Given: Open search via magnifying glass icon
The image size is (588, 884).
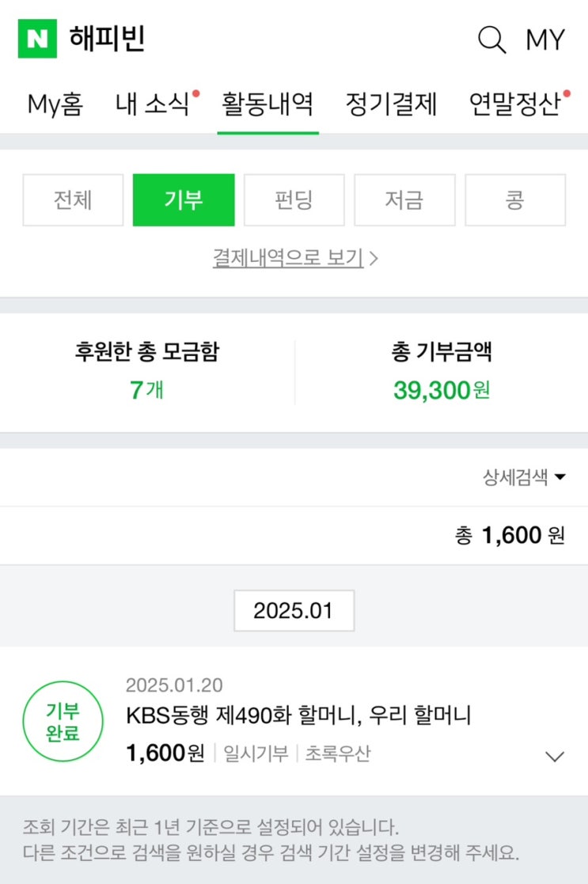Looking at the screenshot, I should 491,40.
